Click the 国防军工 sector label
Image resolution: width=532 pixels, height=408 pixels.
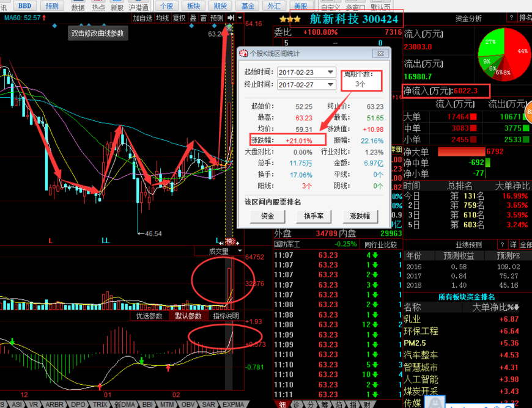click(287, 244)
